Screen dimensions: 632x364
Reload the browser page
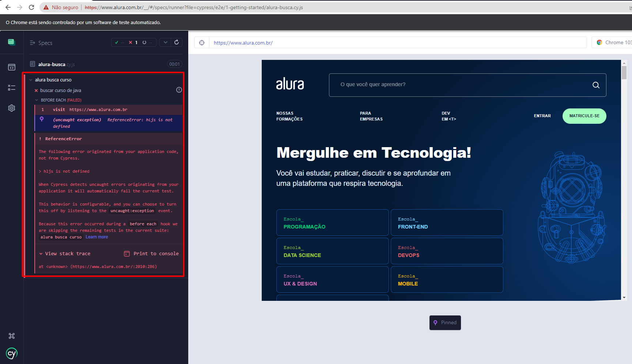pos(31,7)
